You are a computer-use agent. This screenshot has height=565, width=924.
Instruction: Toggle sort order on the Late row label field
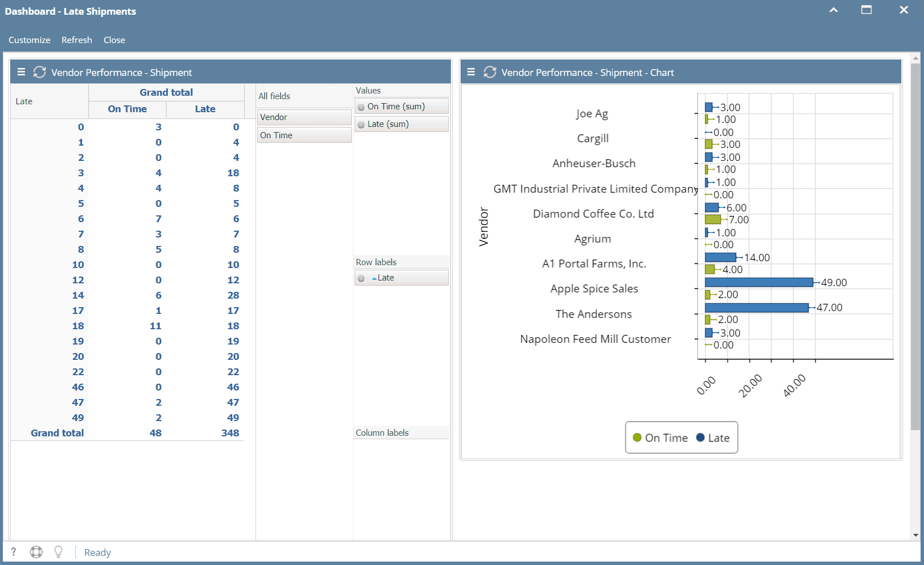point(402,278)
